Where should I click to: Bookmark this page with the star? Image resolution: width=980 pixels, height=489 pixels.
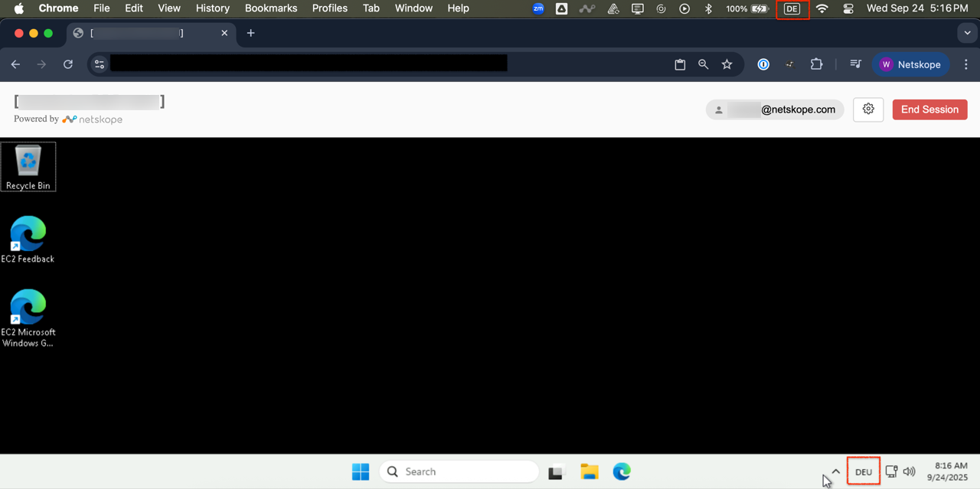pyautogui.click(x=727, y=64)
